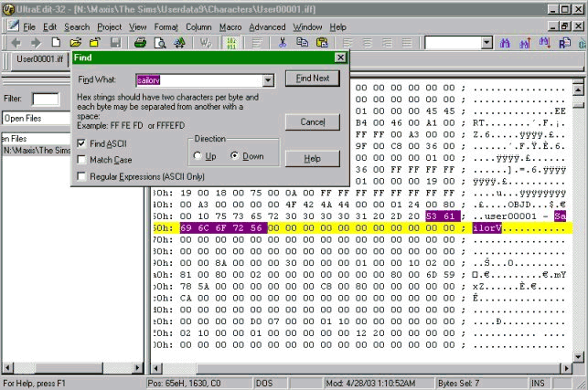Click the Back arrow toolbar icon
The width and height of the screenshot is (588, 390).
[15, 43]
